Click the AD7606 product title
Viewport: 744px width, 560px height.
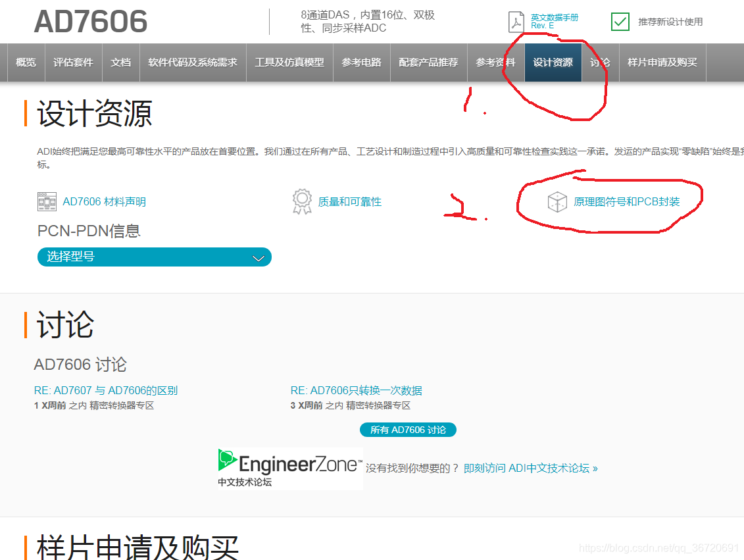pyautogui.click(x=91, y=21)
